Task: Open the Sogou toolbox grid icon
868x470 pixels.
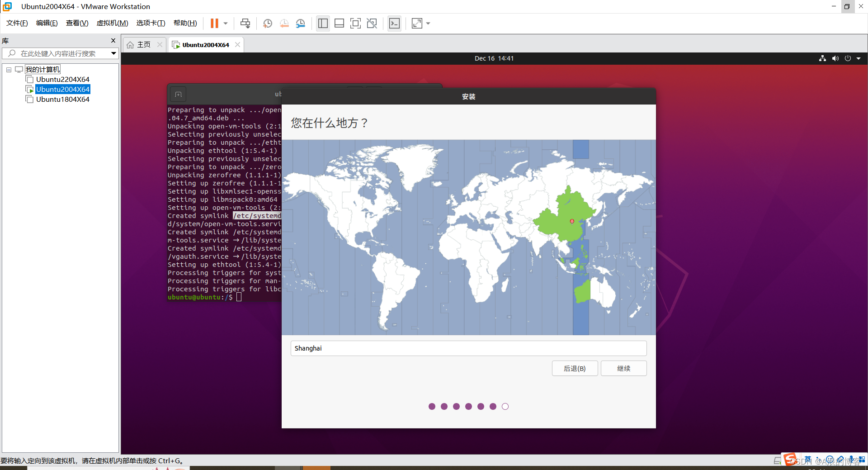Action: (862, 460)
